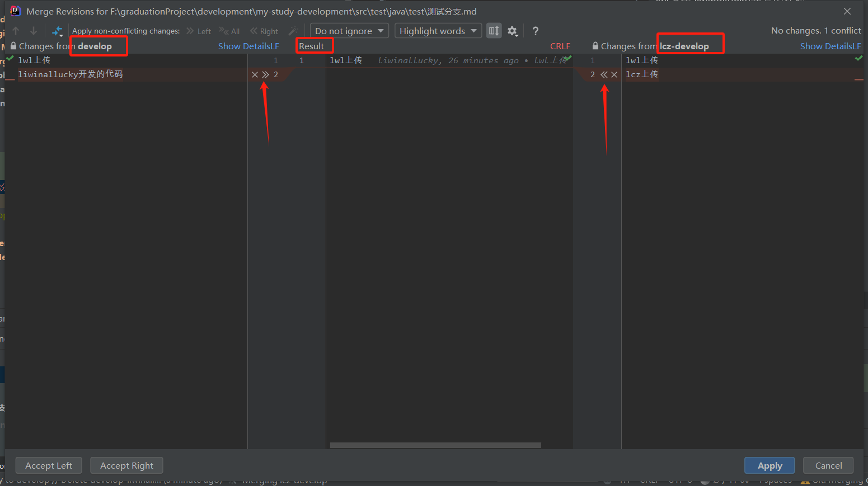Click 'lwl上传' line in right pane
The height and width of the screenshot is (486, 868).
[642, 60]
